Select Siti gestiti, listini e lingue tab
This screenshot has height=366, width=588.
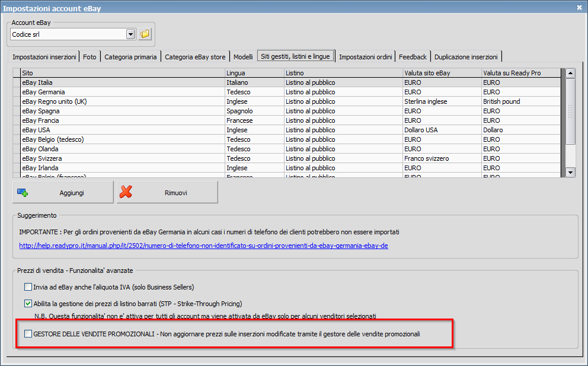[296, 56]
